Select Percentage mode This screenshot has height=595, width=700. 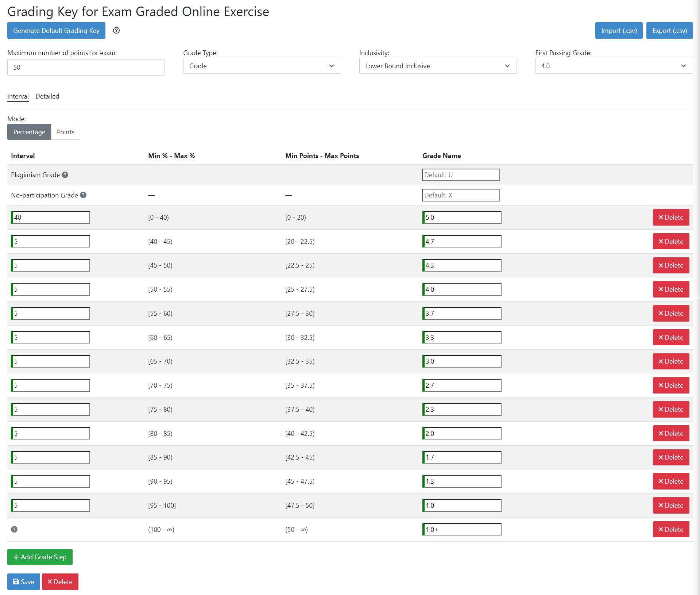(x=29, y=132)
